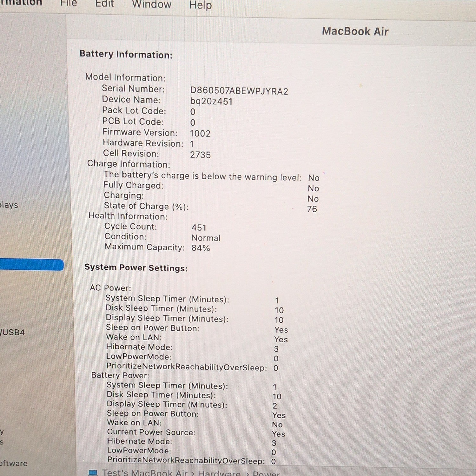Viewport: 476px width, 476px height.
Task: Click the Charge Information label
Action: pyautogui.click(x=129, y=164)
